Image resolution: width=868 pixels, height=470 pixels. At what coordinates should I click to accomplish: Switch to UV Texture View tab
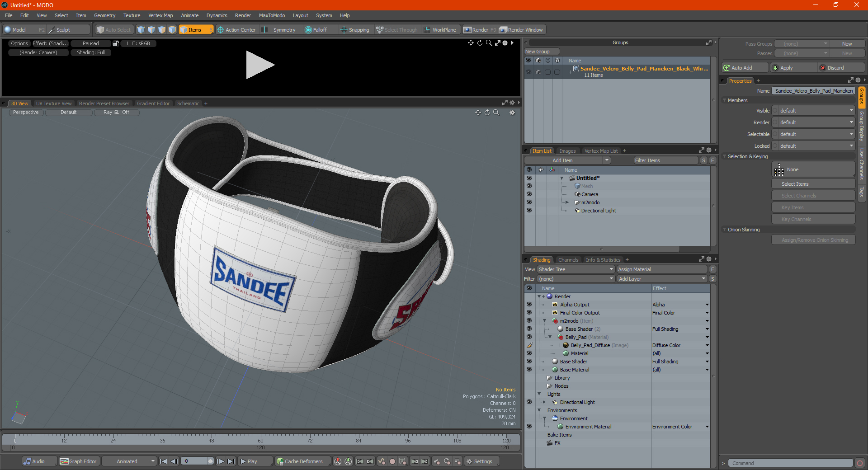tap(54, 103)
